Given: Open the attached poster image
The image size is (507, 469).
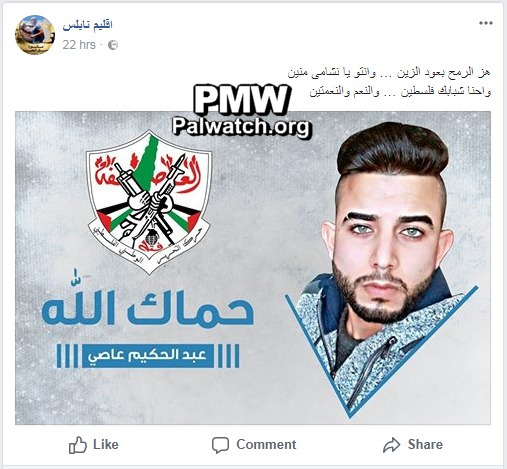Looking at the screenshot, I should coord(253,268).
